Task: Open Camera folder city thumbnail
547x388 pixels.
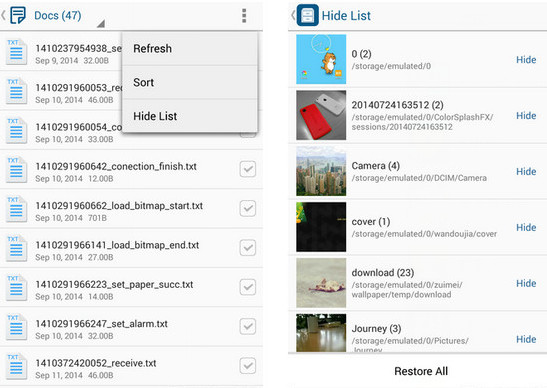Action: 321,171
